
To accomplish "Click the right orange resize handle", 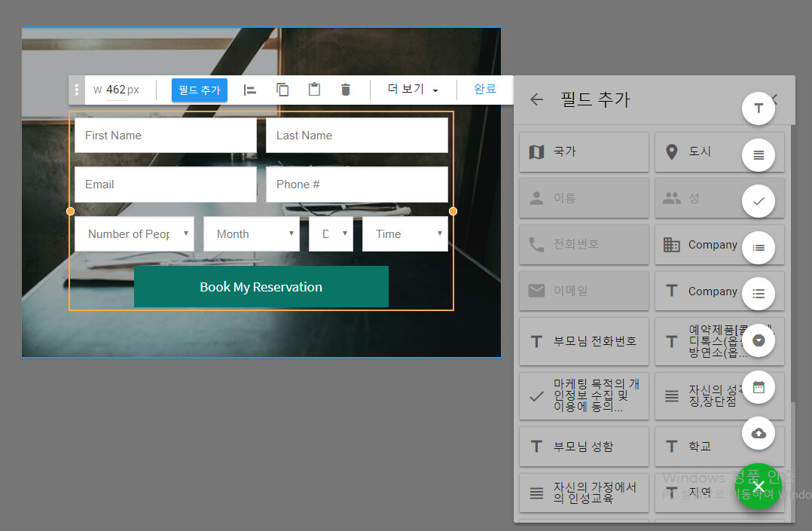I will click(453, 211).
